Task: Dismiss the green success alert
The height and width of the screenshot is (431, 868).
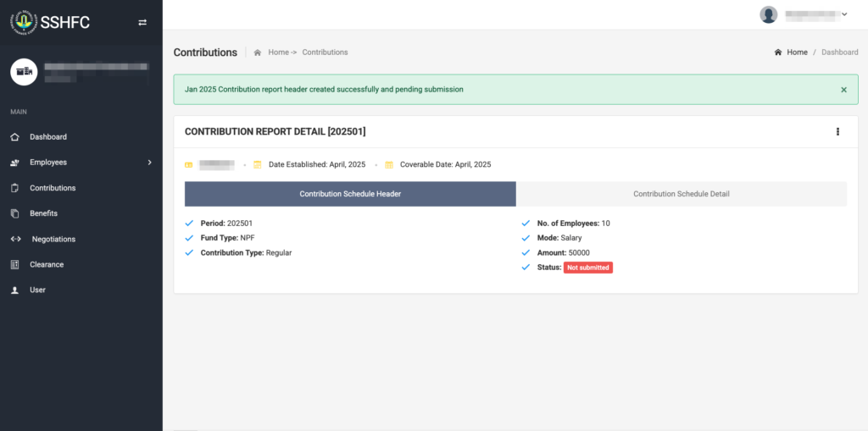Action: tap(843, 89)
